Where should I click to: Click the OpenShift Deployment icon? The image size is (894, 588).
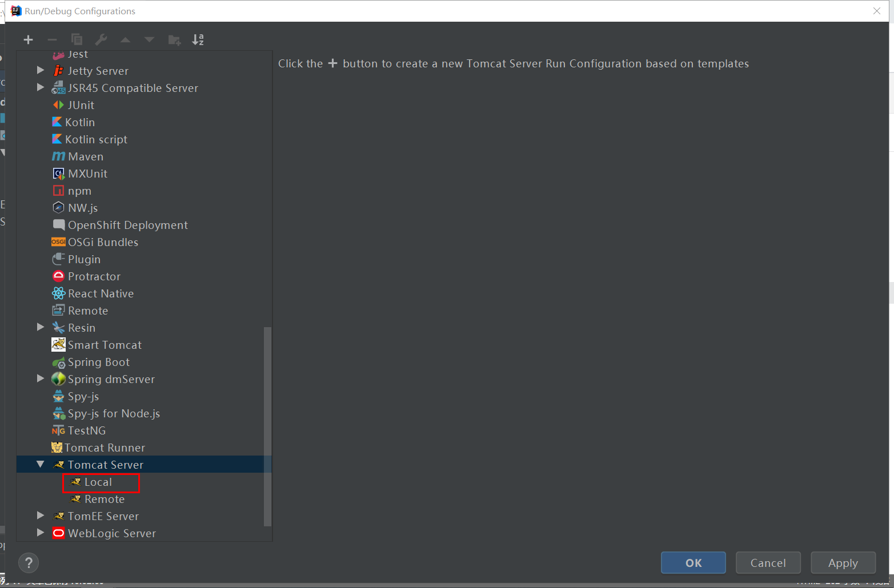(x=58, y=225)
